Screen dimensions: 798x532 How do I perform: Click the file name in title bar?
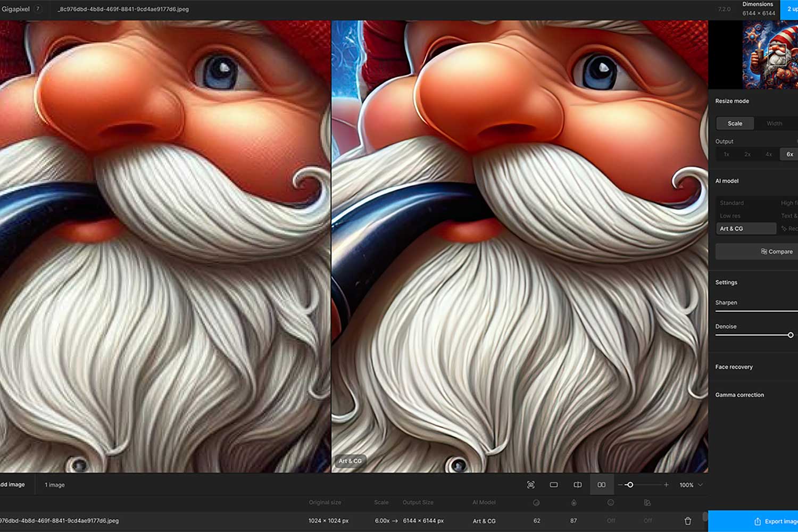(123, 9)
